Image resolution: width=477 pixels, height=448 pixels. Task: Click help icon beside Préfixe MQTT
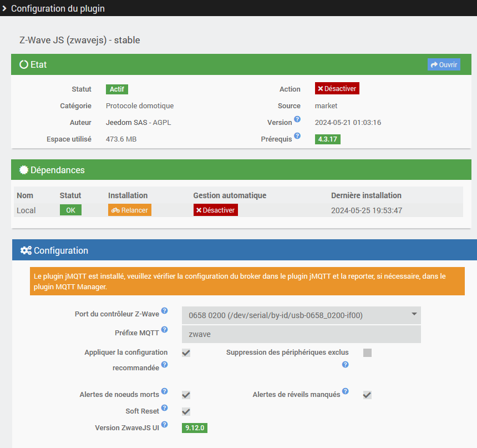pos(164,330)
